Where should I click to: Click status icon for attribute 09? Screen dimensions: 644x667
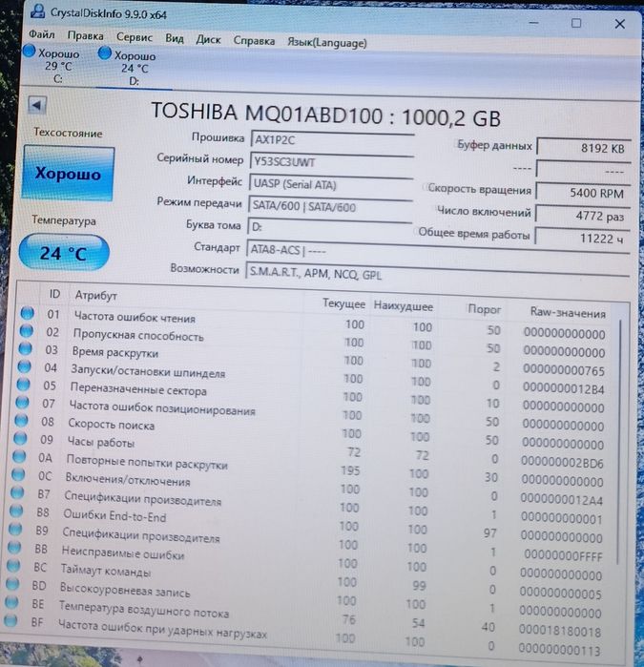[20, 438]
